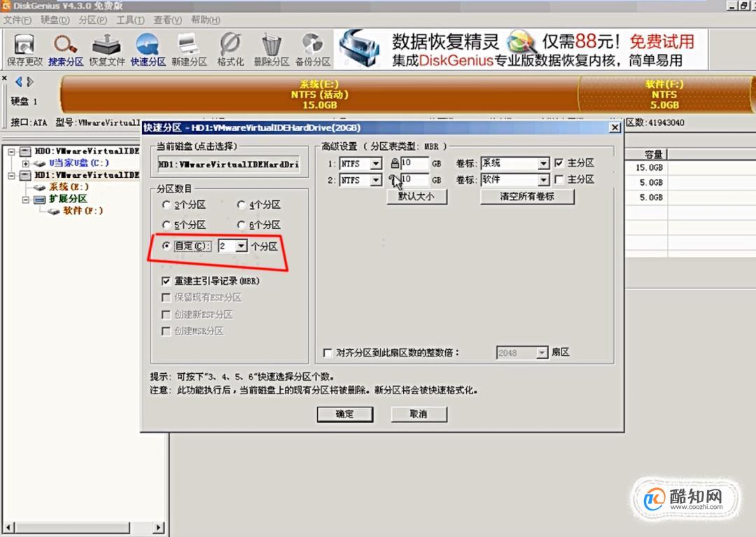
Task: Go to previous disk with left arrow
Action: click(x=19, y=82)
